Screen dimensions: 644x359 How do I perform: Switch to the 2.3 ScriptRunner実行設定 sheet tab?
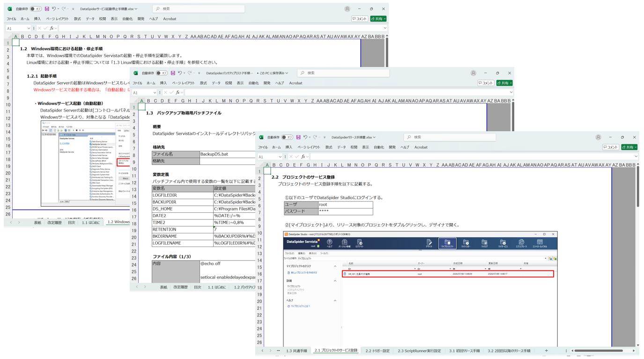click(x=419, y=351)
